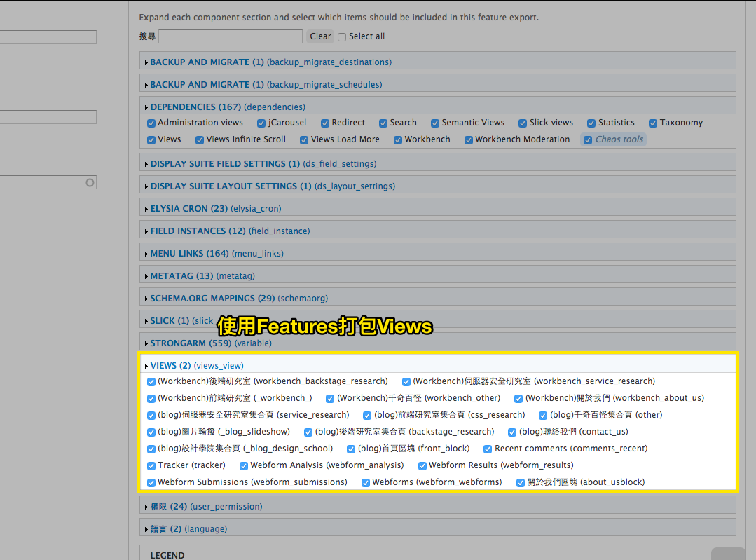Uncheck the Slick views dependency
Image resolution: width=756 pixels, height=560 pixels.
point(523,123)
